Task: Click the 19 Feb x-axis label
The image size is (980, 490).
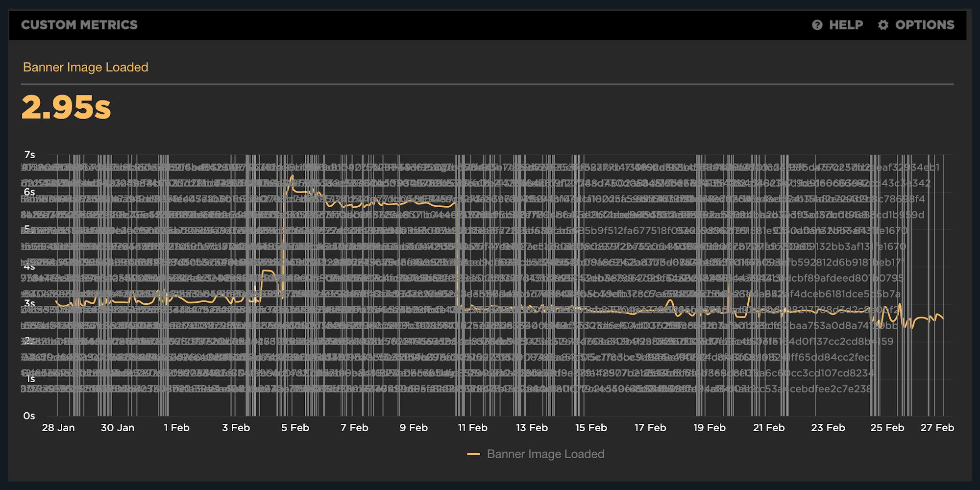Action: click(709, 428)
